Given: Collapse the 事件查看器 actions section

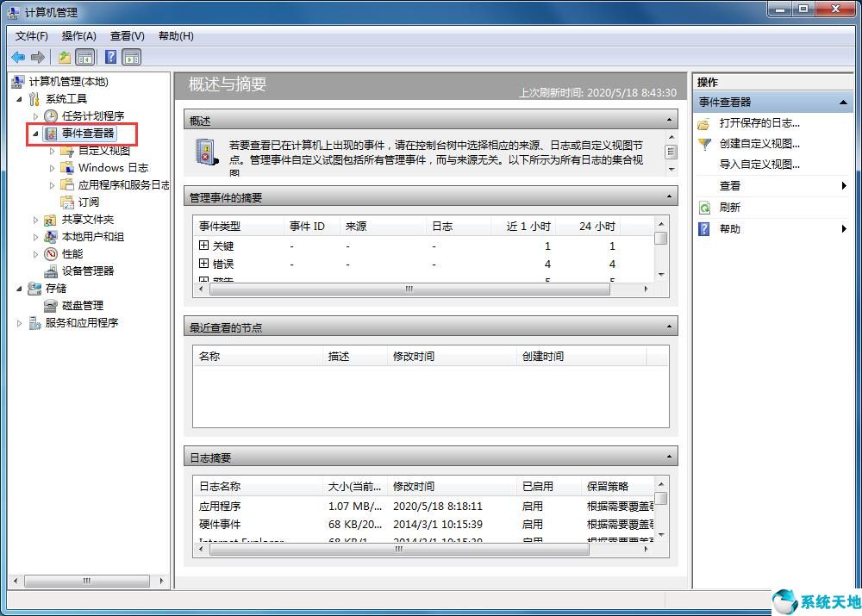Looking at the screenshot, I should click(843, 102).
